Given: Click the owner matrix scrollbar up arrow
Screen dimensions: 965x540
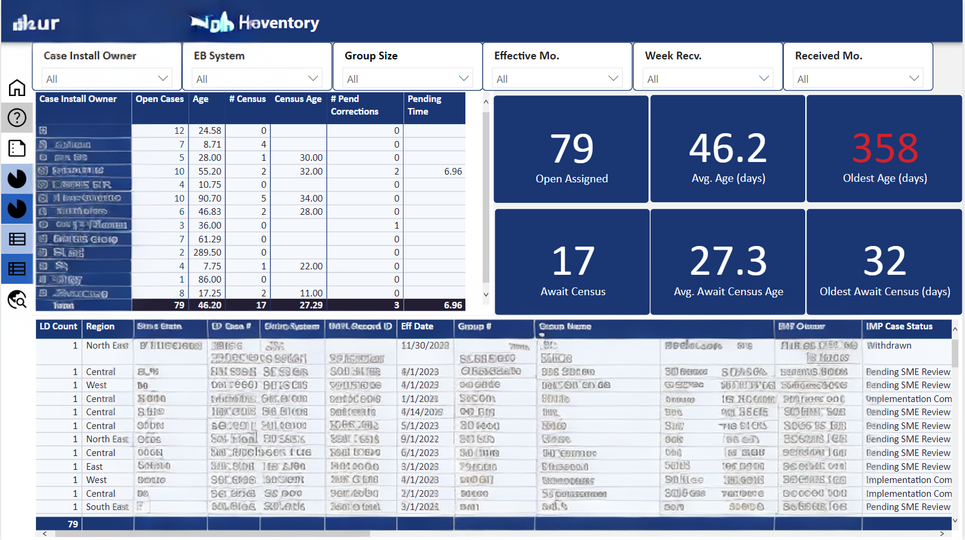Looking at the screenshot, I should (x=486, y=102).
